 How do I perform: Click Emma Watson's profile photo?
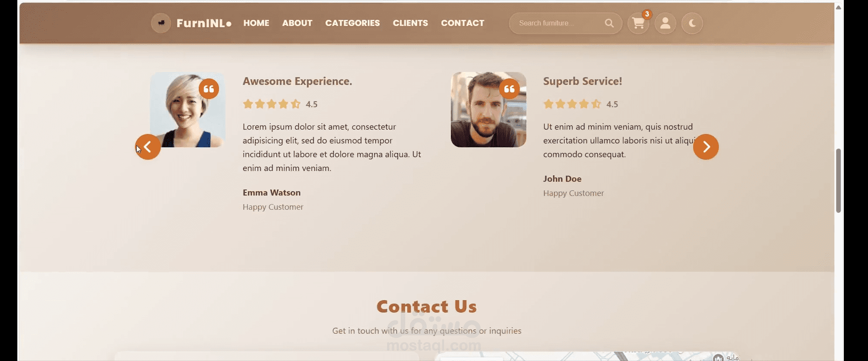(188, 109)
